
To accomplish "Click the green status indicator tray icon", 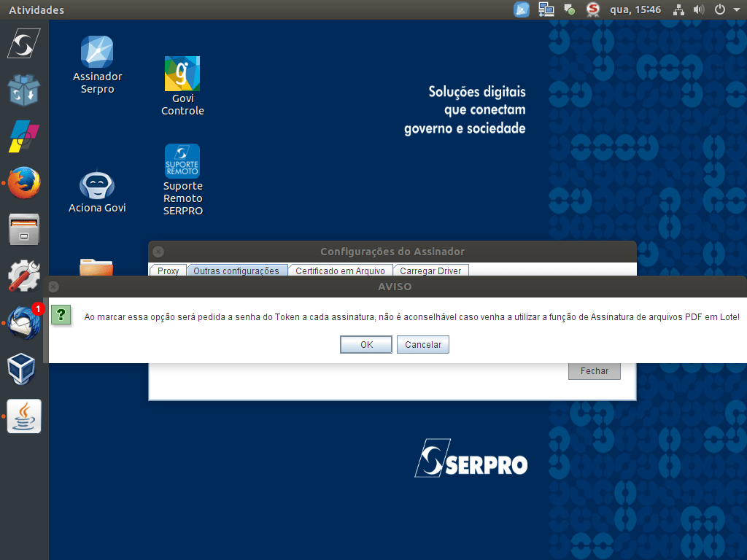I will 569,9.
